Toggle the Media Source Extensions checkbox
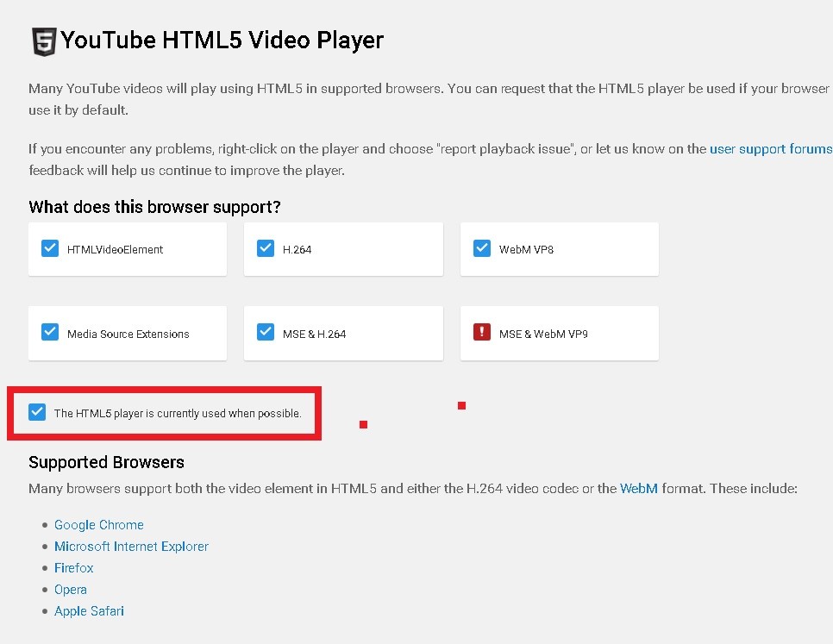Screen dimensions: 833x644 click(x=50, y=332)
